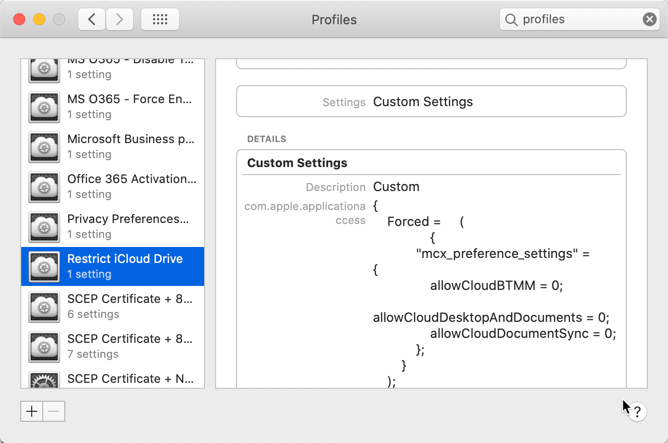Select SCEP Certificate with 7 settings
668x443 pixels.
coord(130,346)
